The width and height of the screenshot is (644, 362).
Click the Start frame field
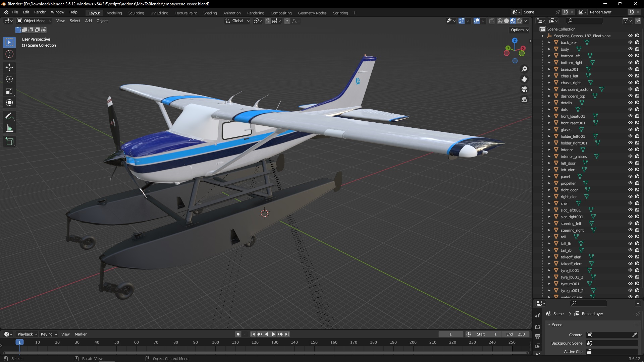tap(486, 334)
